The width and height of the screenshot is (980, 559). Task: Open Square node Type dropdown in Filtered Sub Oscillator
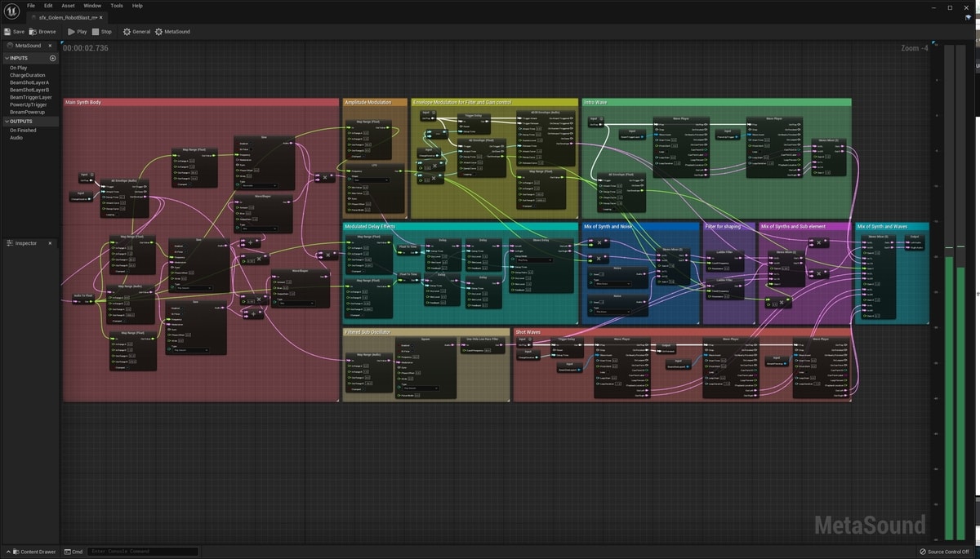tap(421, 388)
